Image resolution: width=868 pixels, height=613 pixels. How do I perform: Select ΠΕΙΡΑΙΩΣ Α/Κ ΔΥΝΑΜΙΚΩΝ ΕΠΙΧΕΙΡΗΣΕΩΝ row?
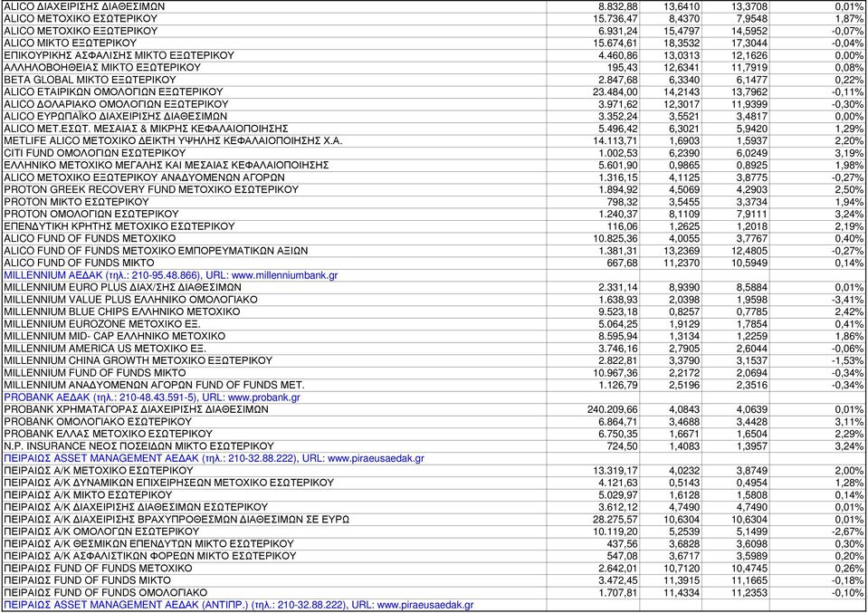pos(434,483)
